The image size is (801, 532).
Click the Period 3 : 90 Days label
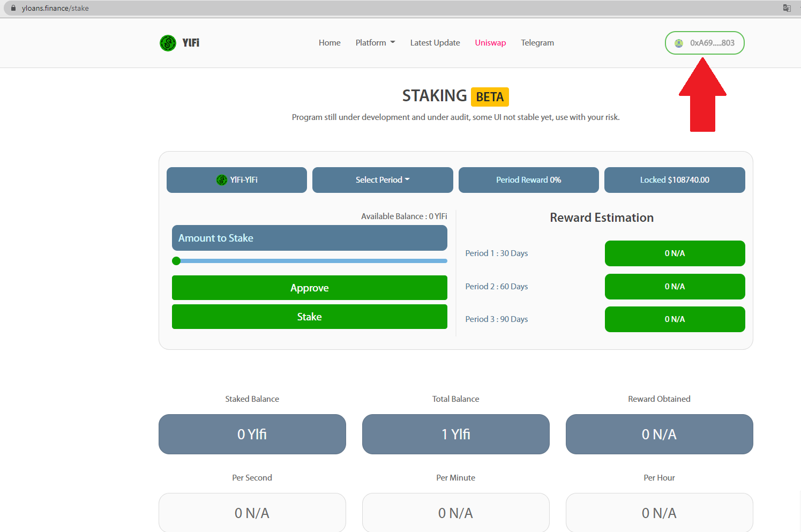[497, 319]
